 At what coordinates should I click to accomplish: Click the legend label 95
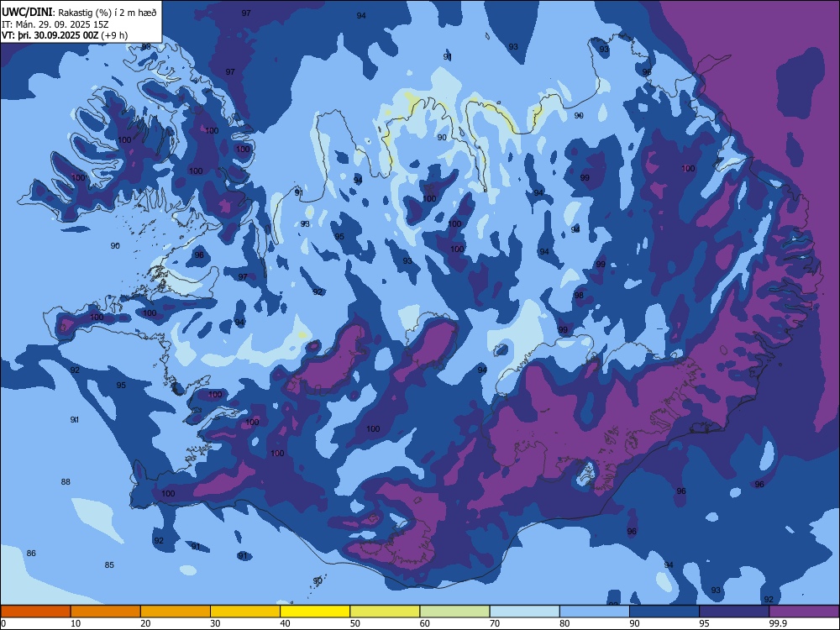click(x=704, y=623)
